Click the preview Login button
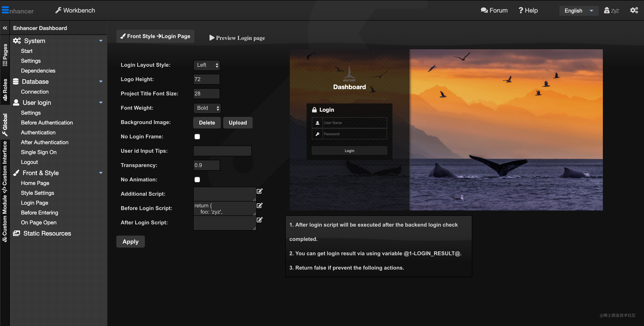 click(x=349, y=151)
